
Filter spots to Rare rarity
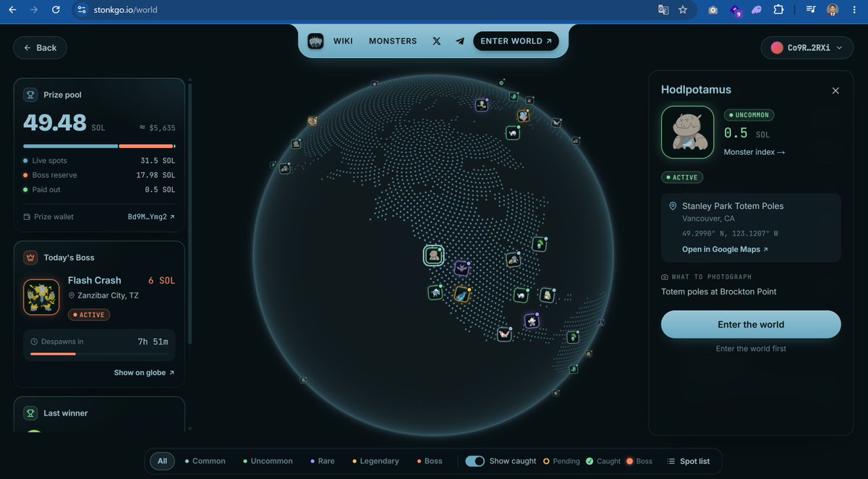point(323,461)
